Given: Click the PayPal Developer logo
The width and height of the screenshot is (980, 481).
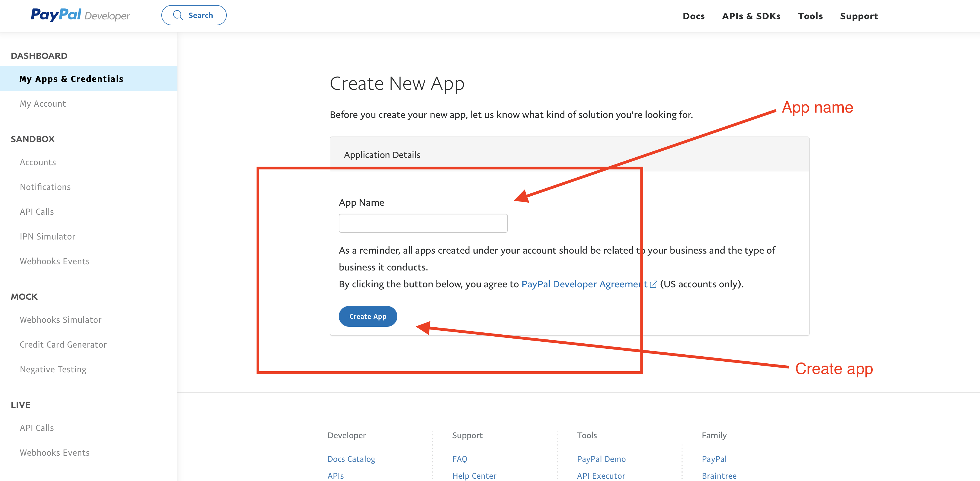Looking at the screenshot, I should pos(80,15).
